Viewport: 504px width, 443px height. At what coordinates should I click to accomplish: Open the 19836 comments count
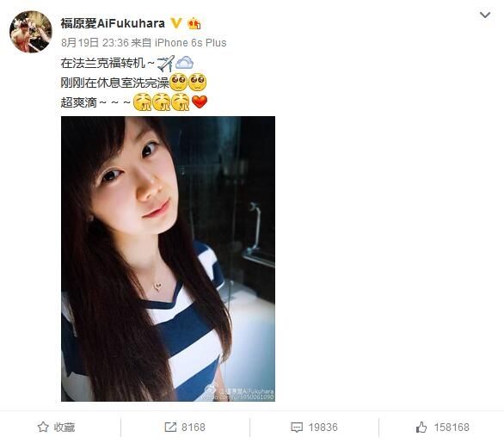point(323,428)
